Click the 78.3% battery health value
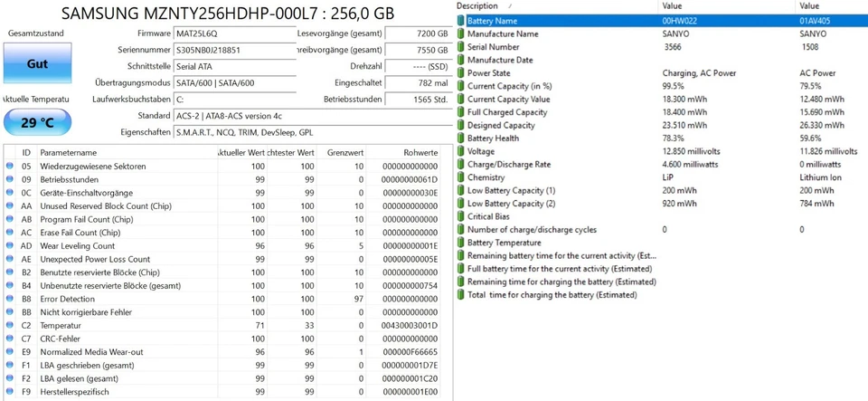 pyautogui.click(x=673, y=138)
